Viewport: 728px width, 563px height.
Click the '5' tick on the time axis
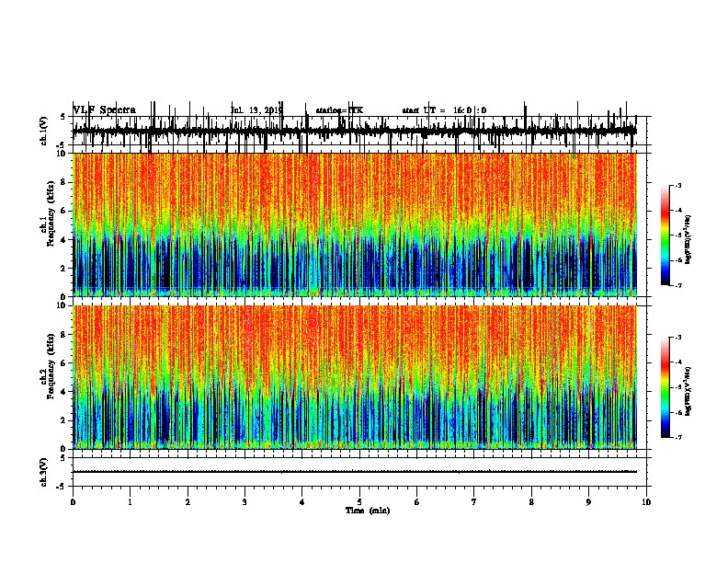359,502
